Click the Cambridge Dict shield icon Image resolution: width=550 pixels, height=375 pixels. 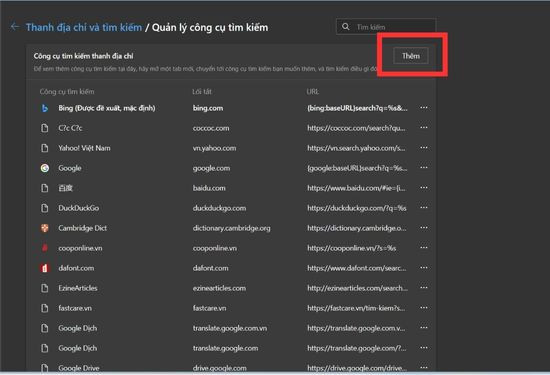(45, 228)
